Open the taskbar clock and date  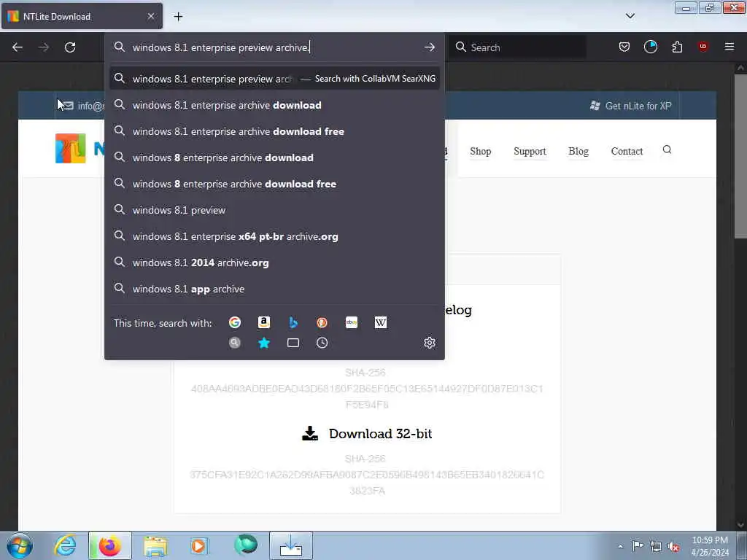[x=710, y=546]
